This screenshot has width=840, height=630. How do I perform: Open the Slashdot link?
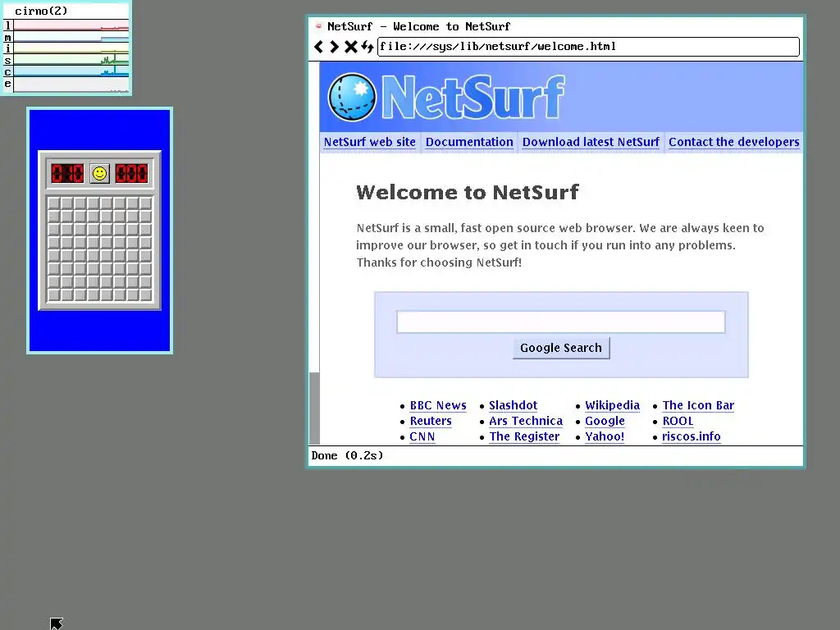tap(514, 405)
